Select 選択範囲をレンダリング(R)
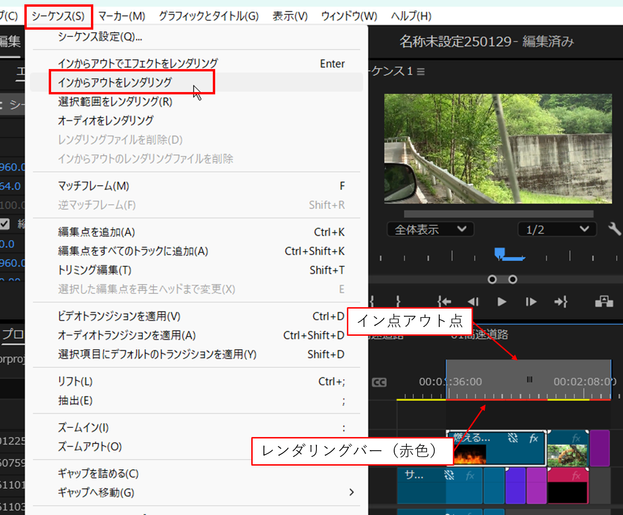This screenshot has height=515, width=623. [x=196, y=102]
